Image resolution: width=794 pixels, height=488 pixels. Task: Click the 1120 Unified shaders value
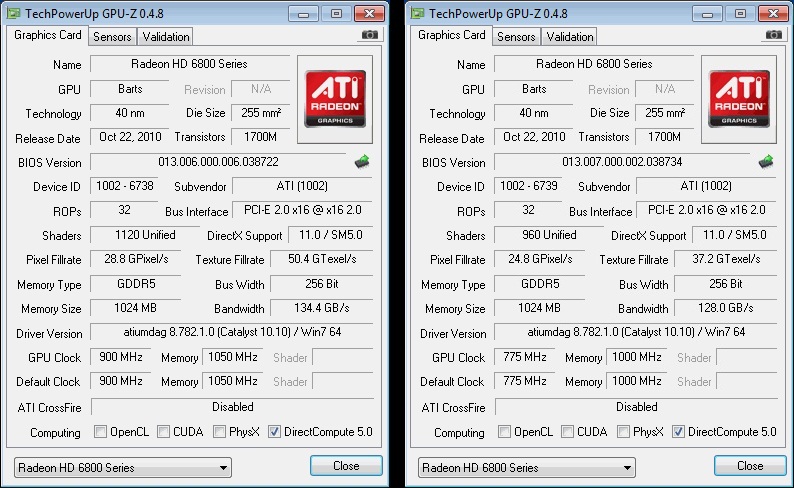[145, 235]
